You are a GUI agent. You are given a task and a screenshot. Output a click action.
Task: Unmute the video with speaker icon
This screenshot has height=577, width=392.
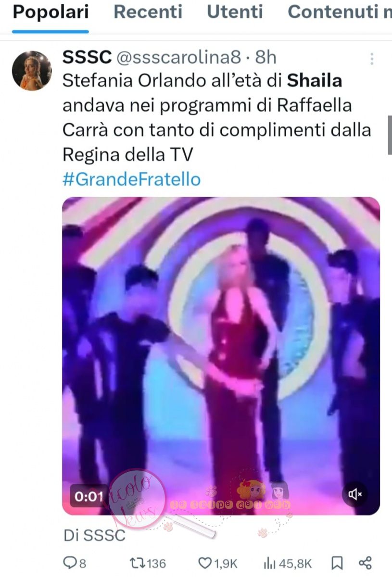tap(355, 494)
